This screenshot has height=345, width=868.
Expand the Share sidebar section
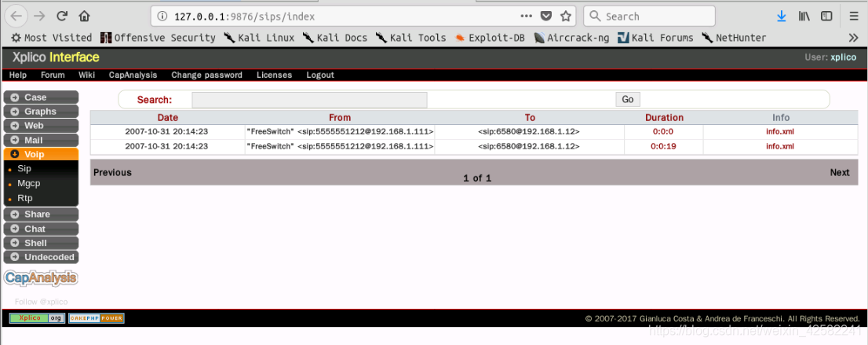coord(41,214)
